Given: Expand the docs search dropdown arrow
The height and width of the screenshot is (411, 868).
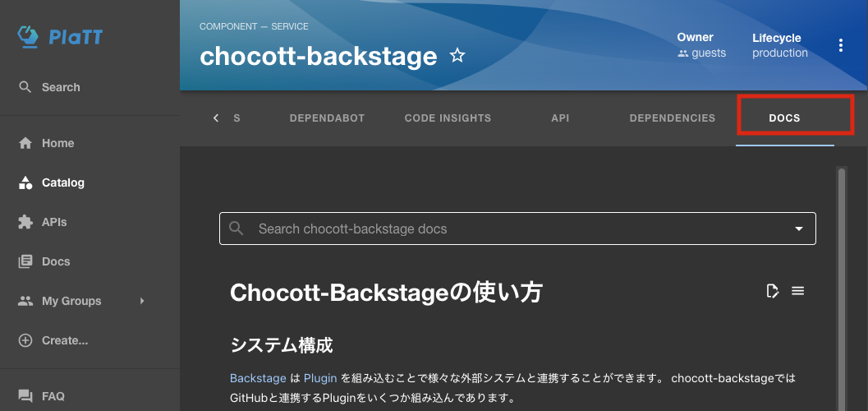Looking at the screenshot, I should pyautogui.click(x=799, y=229).
